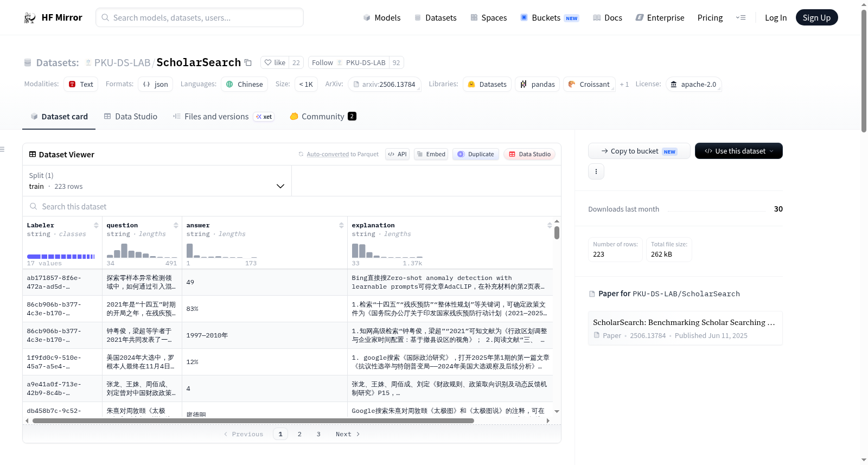Click the Sign Up button

click(816, 17)
